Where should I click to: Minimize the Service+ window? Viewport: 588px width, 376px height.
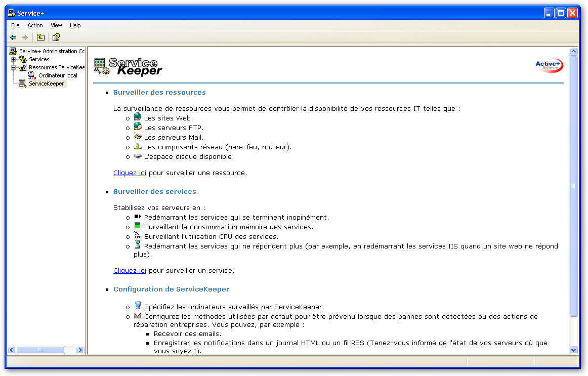(549, 13)
